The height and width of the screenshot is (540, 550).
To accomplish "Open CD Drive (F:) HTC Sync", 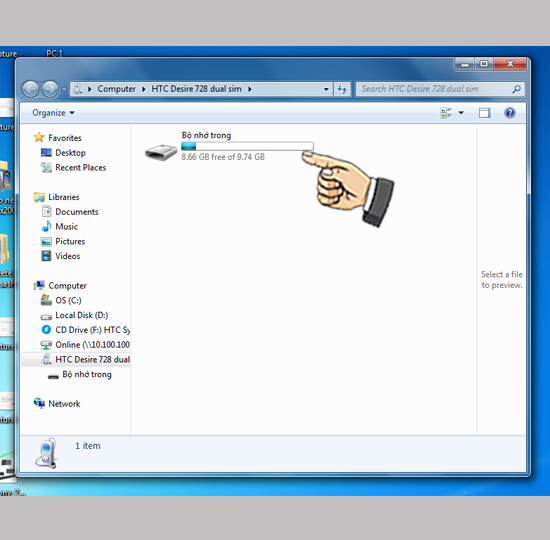I will (x=93, y=330).
